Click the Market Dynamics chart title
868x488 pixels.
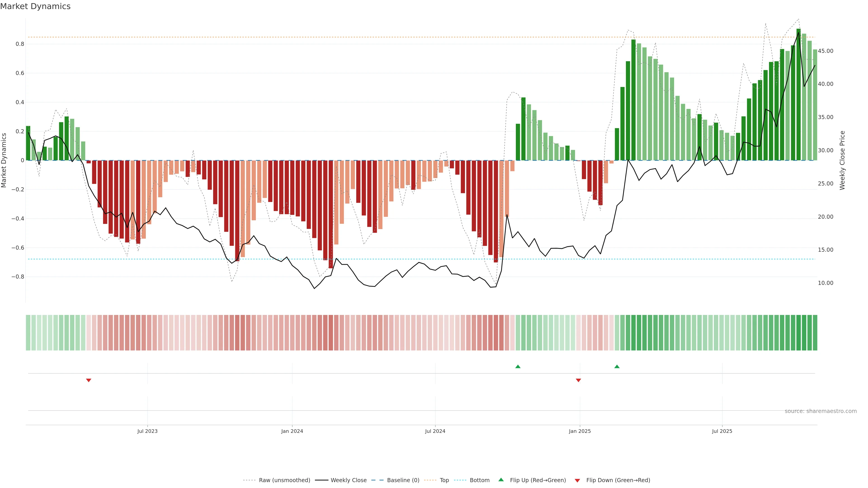click(35, 6)
